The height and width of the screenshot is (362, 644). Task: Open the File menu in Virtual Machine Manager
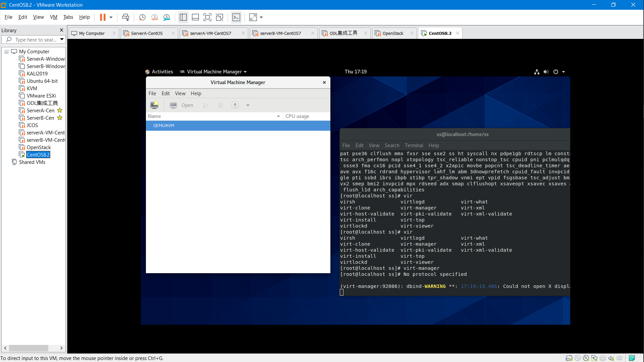(x=152, y=93)
